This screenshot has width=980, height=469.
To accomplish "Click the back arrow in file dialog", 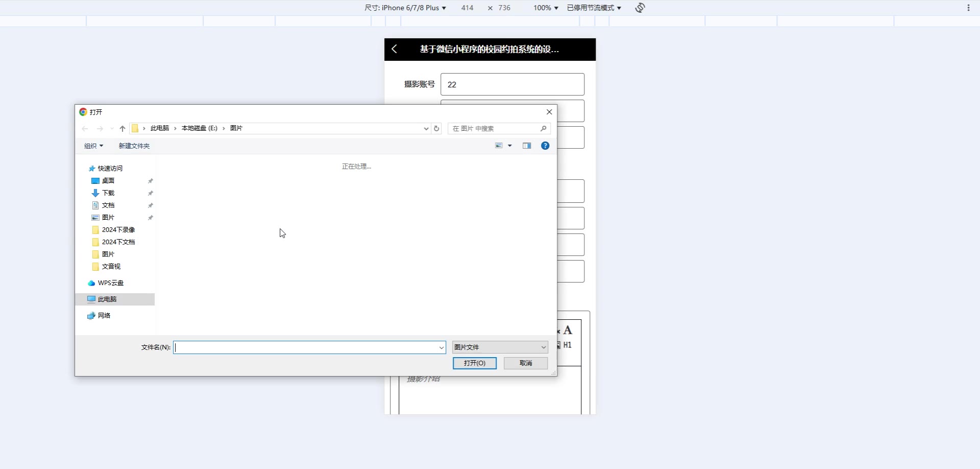I will [x=85, y=129].
